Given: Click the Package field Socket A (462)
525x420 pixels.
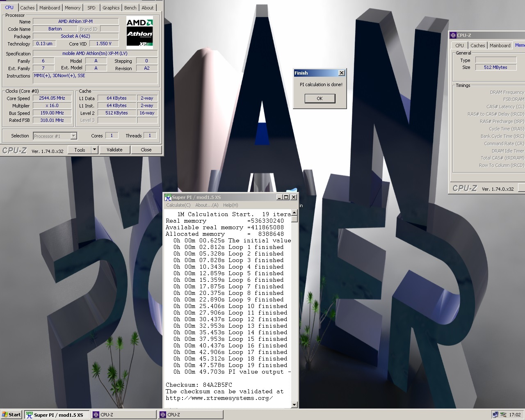Looking at the screenshot, I should [75, 37].
